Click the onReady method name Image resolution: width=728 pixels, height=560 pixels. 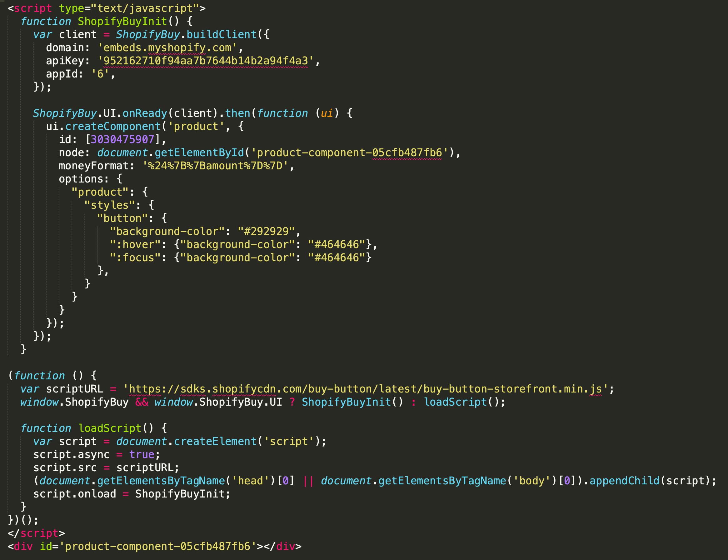coord(145,113)
